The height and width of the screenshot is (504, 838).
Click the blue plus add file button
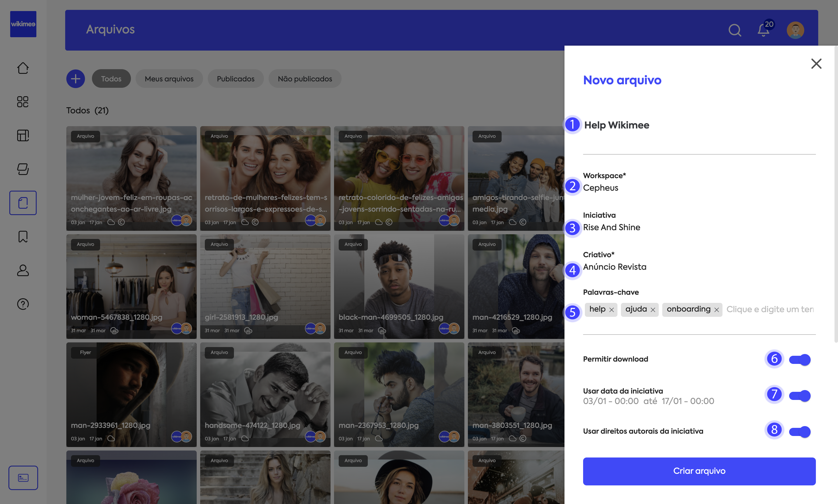75,79
